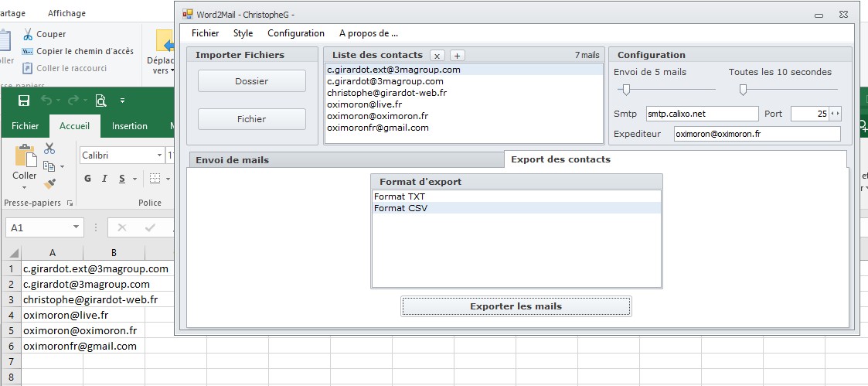
Task: Click the Smtp server input field
Action: pos(702,114)
